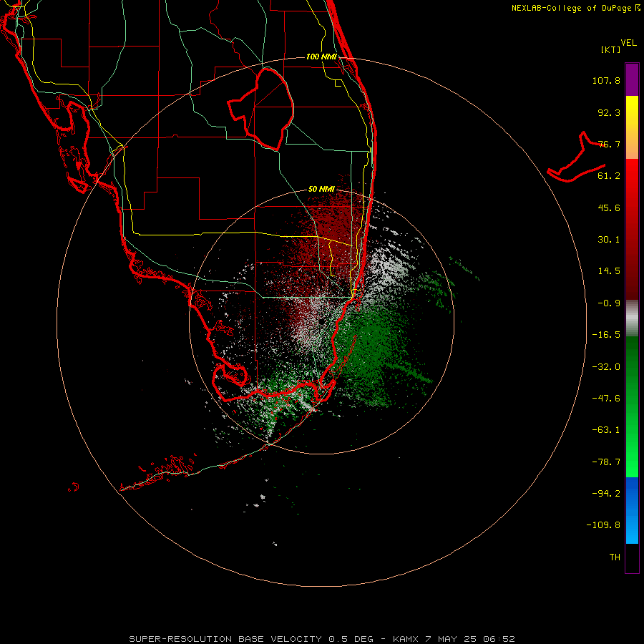This screenshot has width=644, height=644.
Task: Click the -47.6 legend value
Action: point(606,399)
